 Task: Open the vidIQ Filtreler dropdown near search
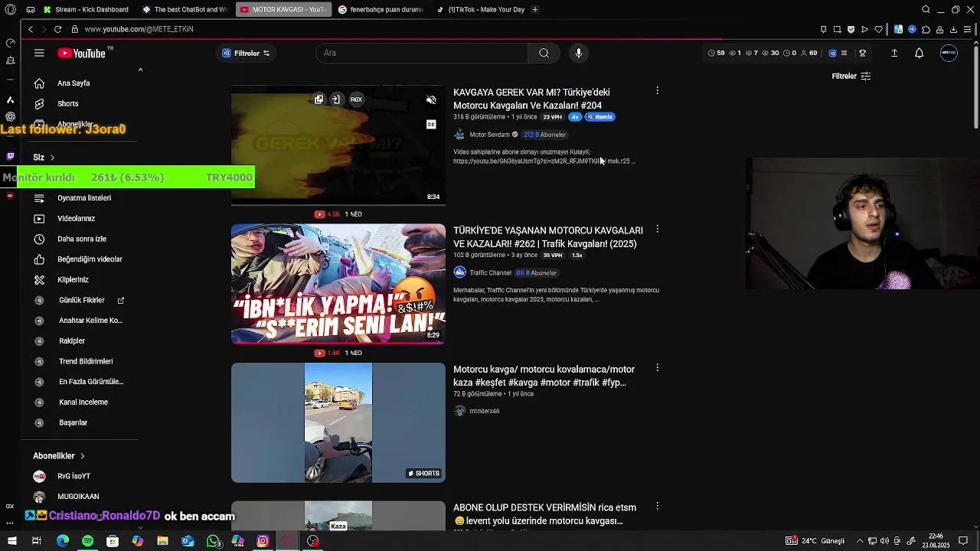[x=246, y=53]
